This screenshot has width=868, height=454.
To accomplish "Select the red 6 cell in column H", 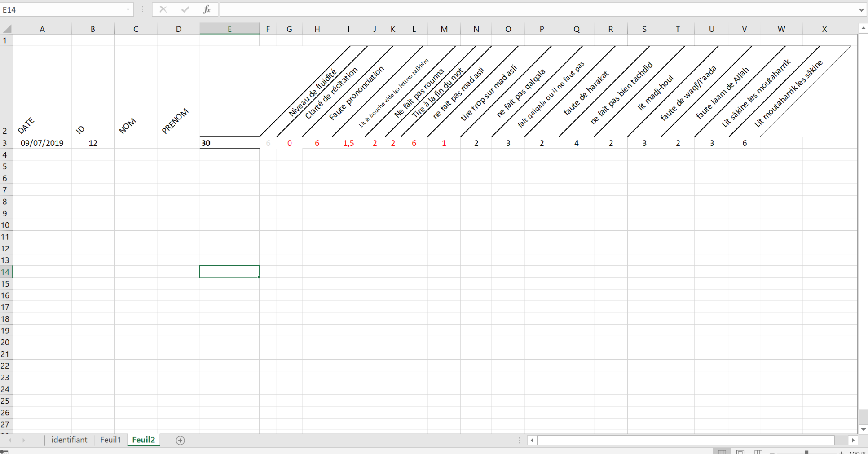I will pyautogui.click(x=317, y=143).
